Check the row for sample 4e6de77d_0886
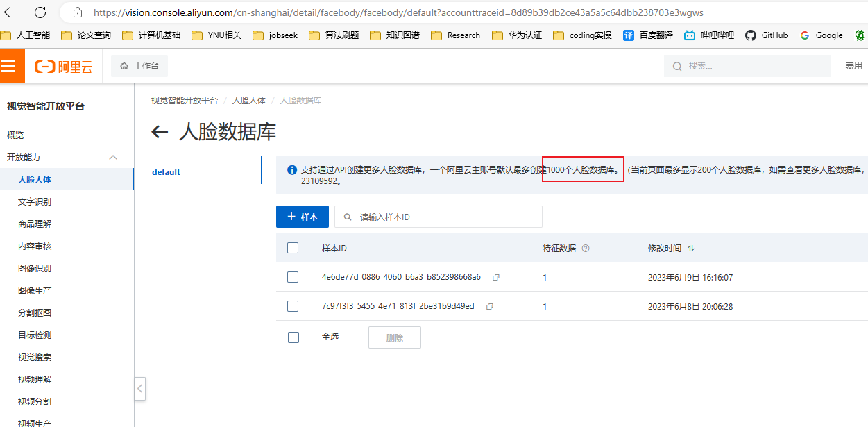This screenshot has width=868, height=427. 293,277
